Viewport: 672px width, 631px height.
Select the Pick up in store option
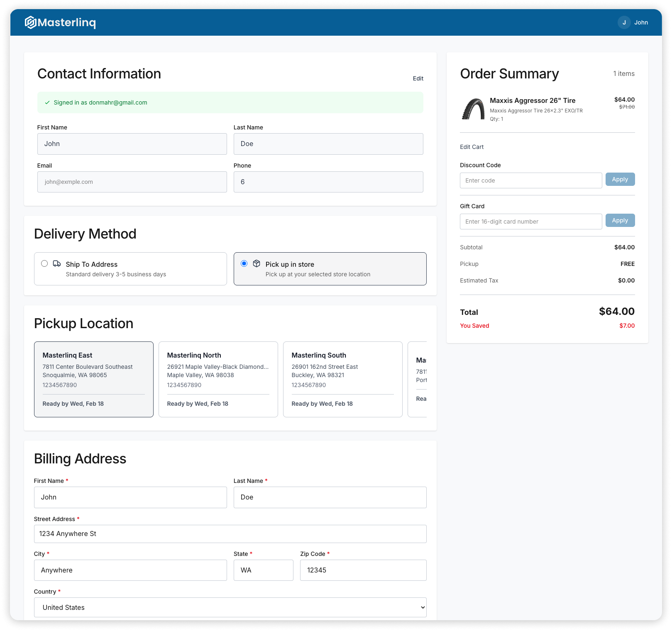tap(244, 263)
